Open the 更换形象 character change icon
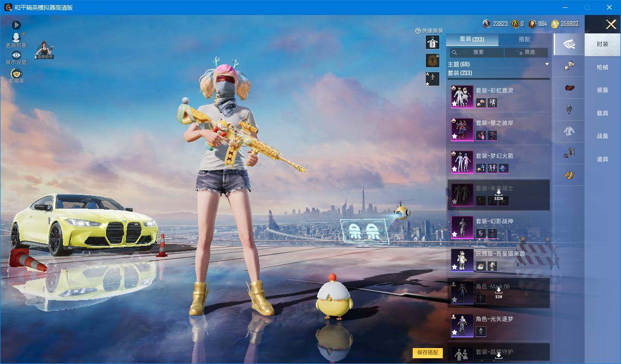 click(16, 38)
